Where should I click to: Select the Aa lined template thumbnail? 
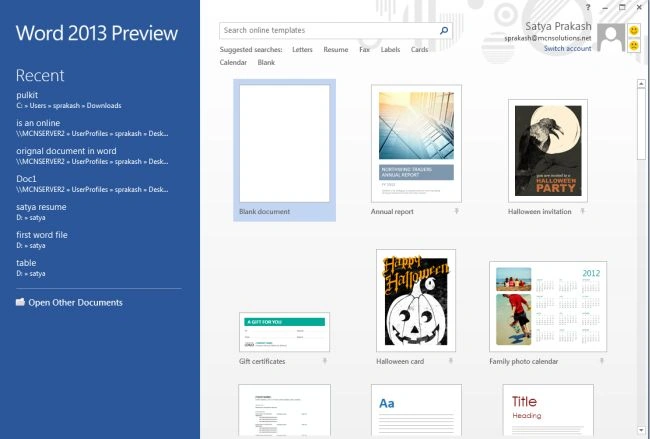[x=416, y=410]
